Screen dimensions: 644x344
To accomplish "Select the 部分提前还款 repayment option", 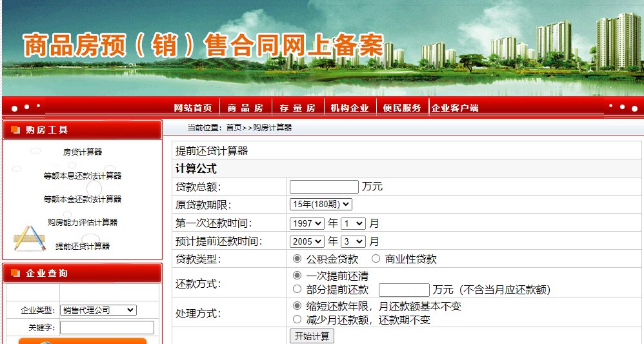I will [x=297, y=289].
